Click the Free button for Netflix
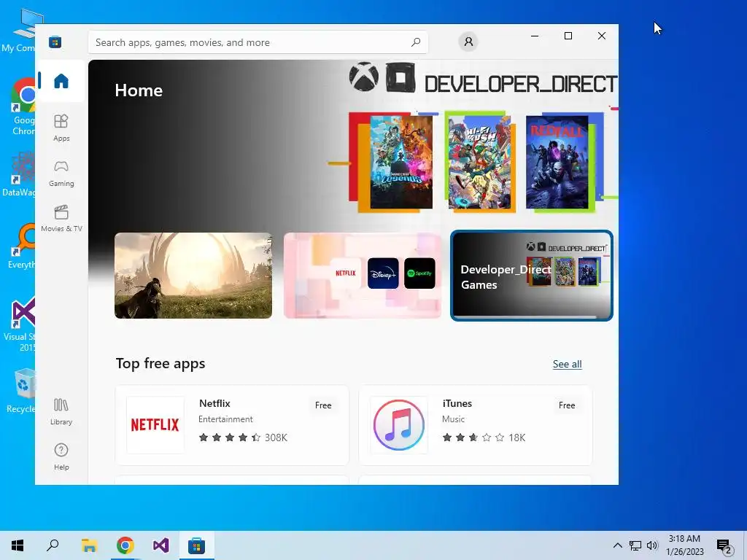 pyautogui.click(x=323, y=405)
